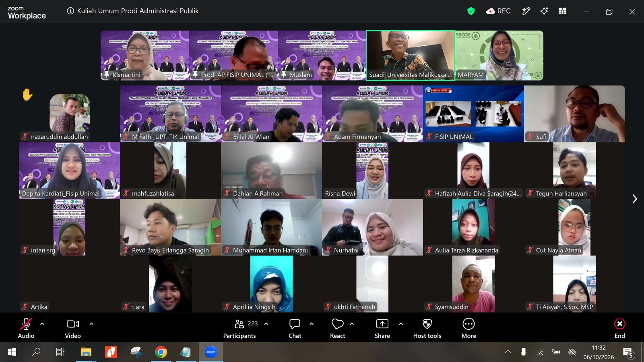Click the Ti Aisyah, S.Sos, MSP label
This screenshot has height=362, width=644.
click(x=564, y=307)
